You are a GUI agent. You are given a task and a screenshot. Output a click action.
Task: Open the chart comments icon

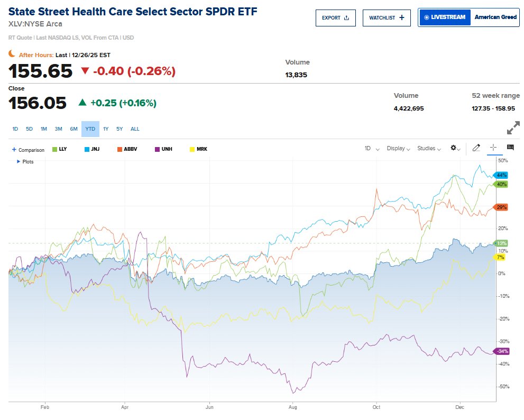click(x=510, y=148)
